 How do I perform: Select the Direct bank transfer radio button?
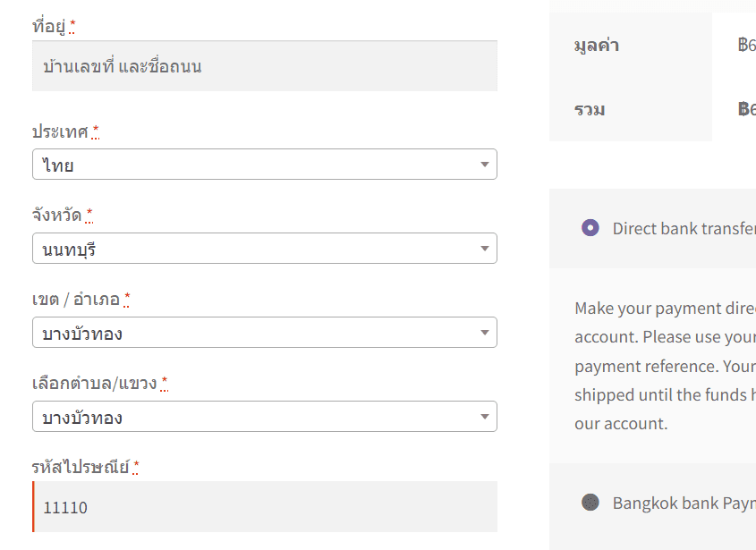tap(590, 228)
